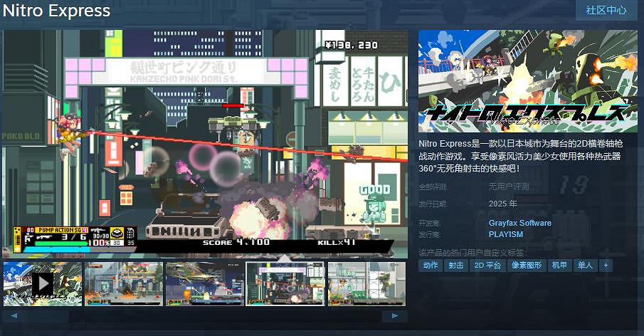Click the right arrow of the thumbnail strip
Screen dimensions: 644x336
click(x=395, y=316)
